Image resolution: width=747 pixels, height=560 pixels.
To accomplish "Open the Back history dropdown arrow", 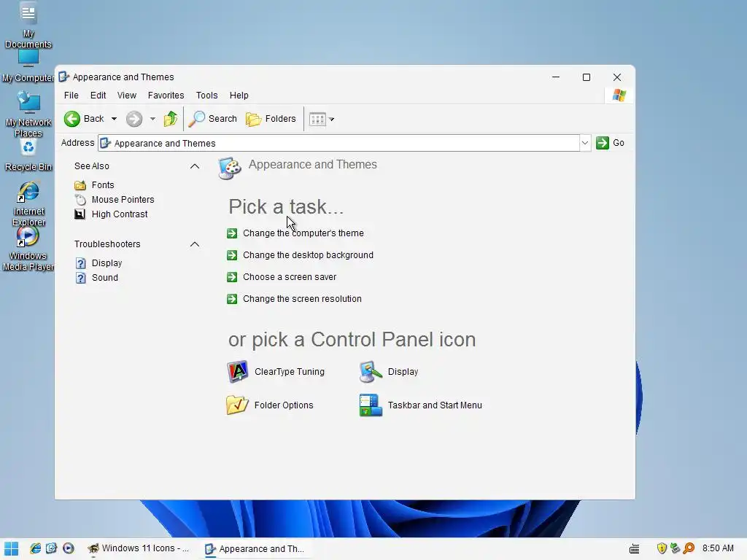I will click(x=115, y=119).
